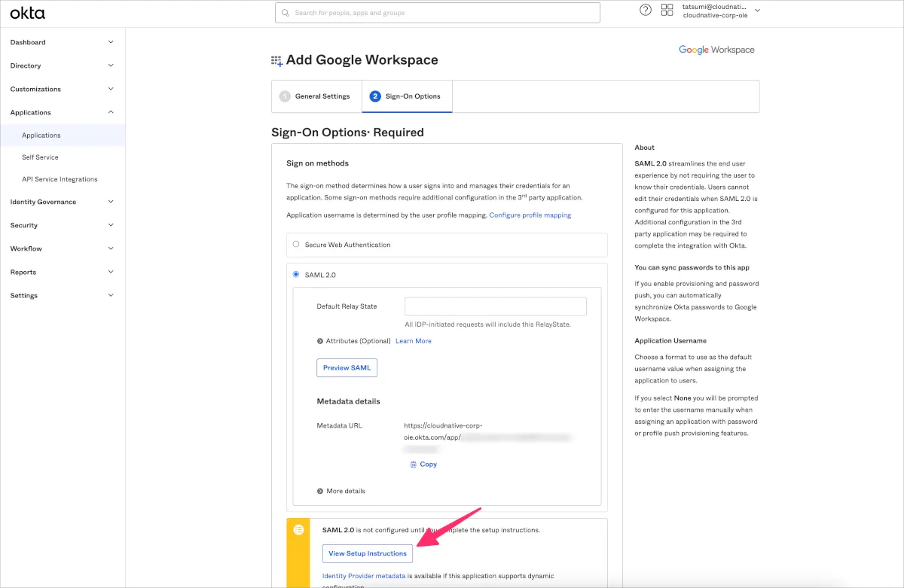Screen dimensions: 904x588
Task: Expand Attributes (Optional) section
Action: (321, 341)
